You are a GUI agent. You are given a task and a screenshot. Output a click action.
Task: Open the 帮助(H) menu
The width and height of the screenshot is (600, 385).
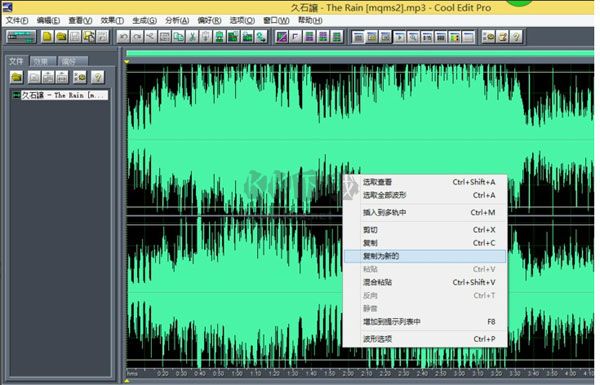pos(310,20)
